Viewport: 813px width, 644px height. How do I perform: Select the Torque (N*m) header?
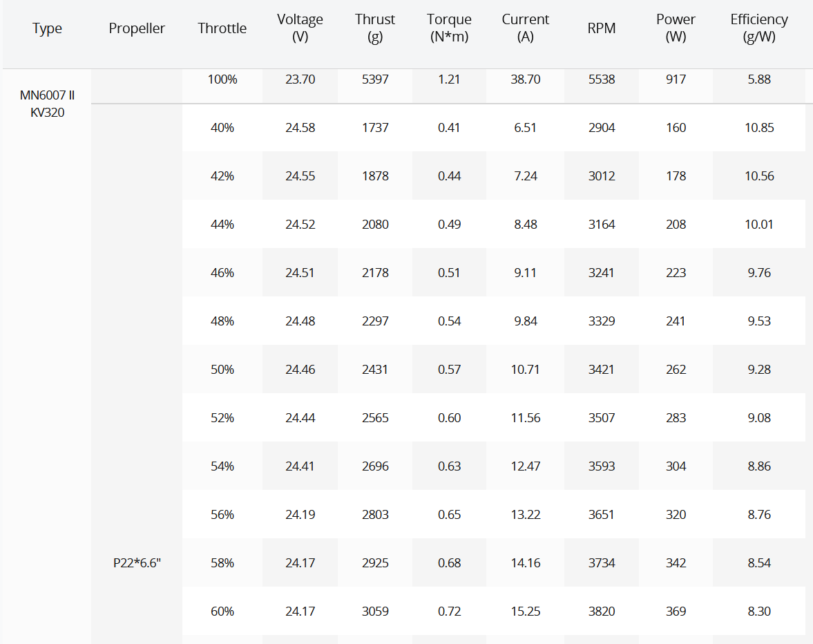pyautogui.click(x=449, y=28)
